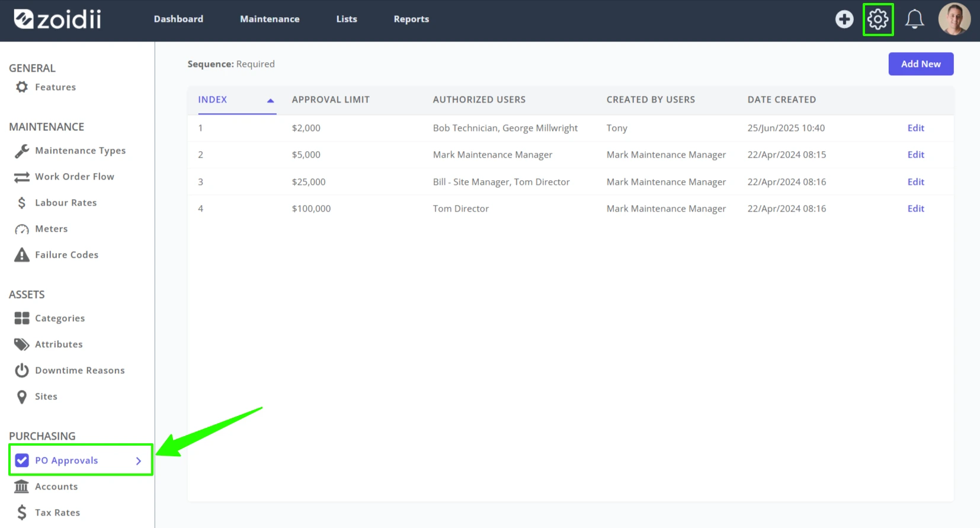Click the PO Approvals checkmark icon
Image resolution: width=980 pixels, height=528 pixels.
pos(22,460)
